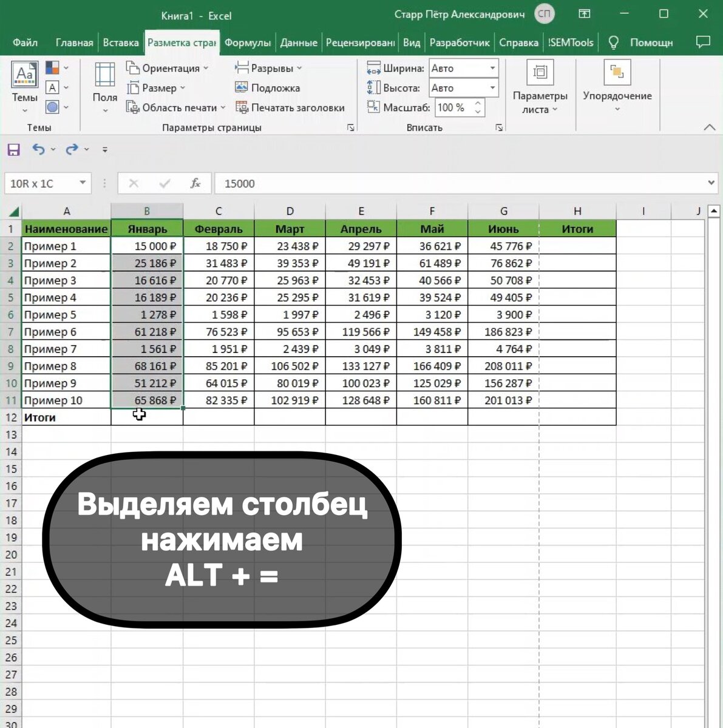Open the Высота (Height) dropdown
The height and width of the screenshot is (728, 723).
[493, 88]
